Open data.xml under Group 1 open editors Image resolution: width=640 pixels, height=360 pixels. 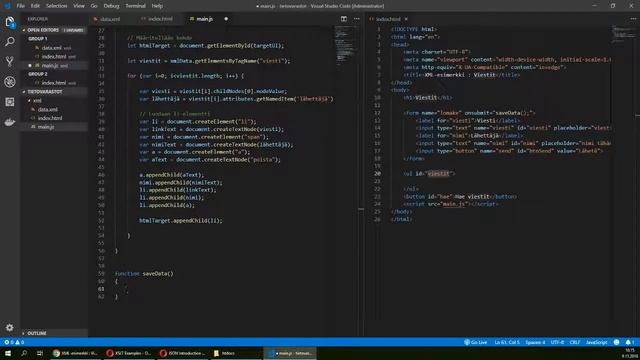[x=51, y=48]
